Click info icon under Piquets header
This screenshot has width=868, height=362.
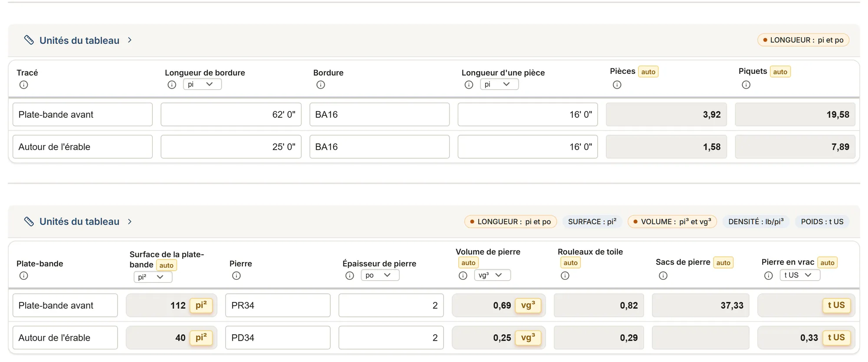746,85
